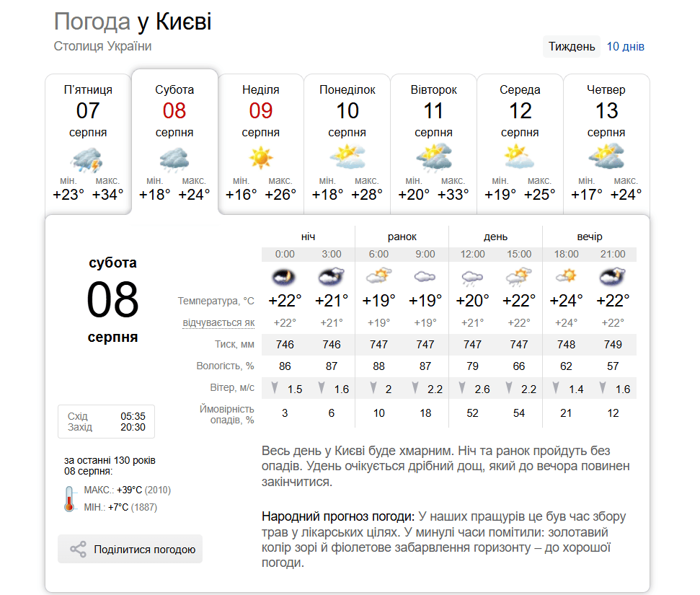Click the thermometer icon by historical records

point(69,498)
